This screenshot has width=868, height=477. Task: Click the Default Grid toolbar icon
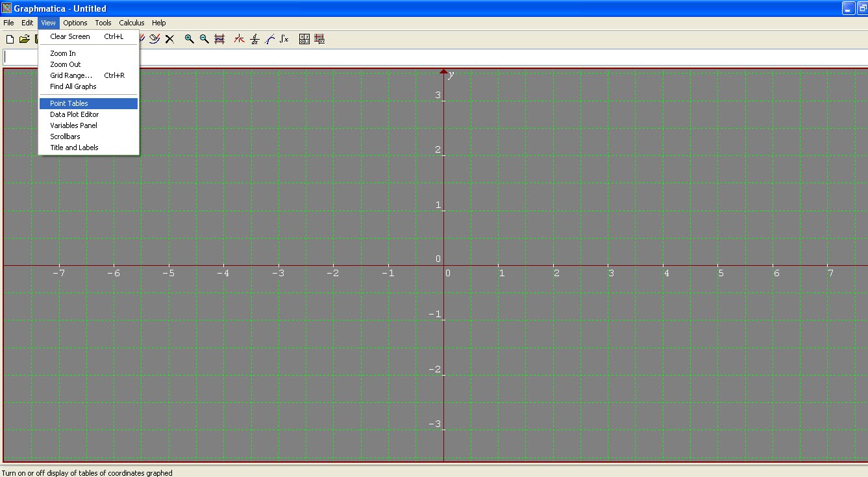coord(219,39)
